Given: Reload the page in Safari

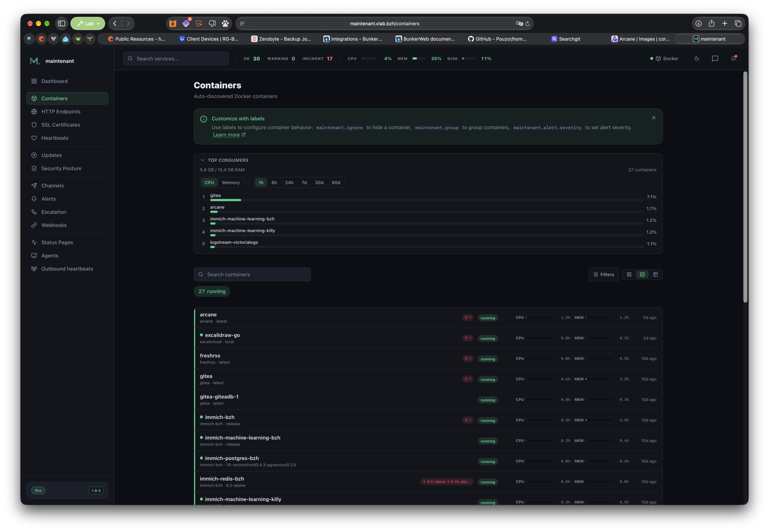Looking at the screenshot, I should coord(527,23).
